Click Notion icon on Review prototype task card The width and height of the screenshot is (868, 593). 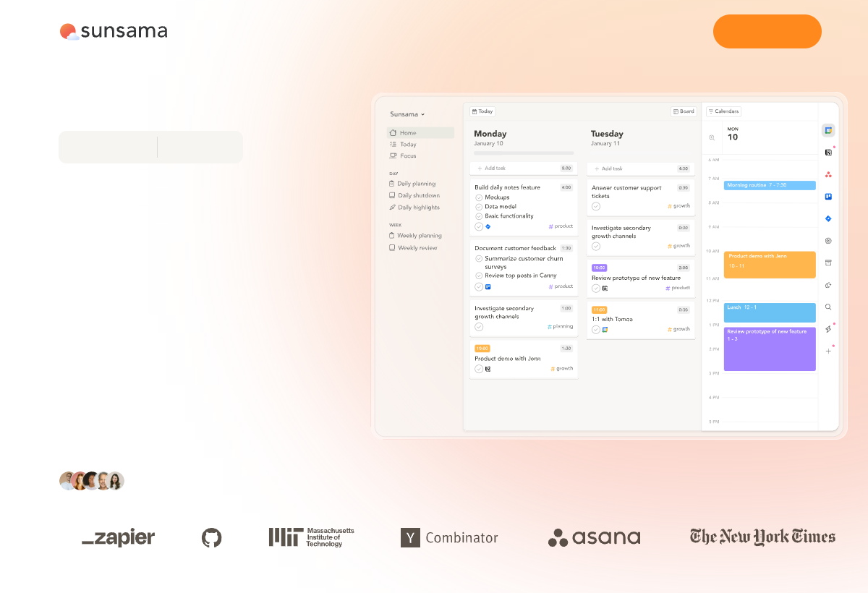click(605, 288)
